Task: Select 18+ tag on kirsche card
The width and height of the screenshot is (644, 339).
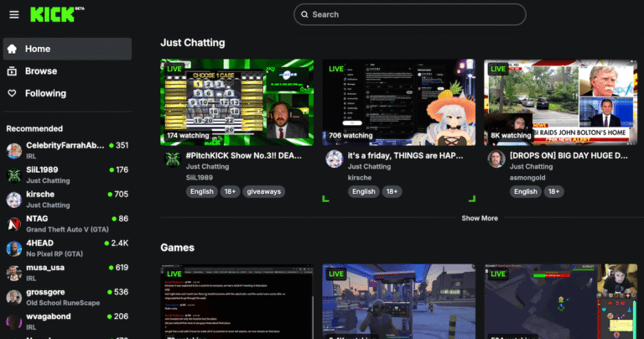Action: coord(392,191)
